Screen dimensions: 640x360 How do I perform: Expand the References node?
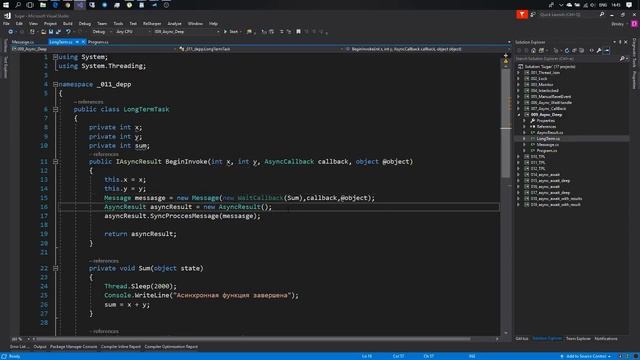(524, 127)
